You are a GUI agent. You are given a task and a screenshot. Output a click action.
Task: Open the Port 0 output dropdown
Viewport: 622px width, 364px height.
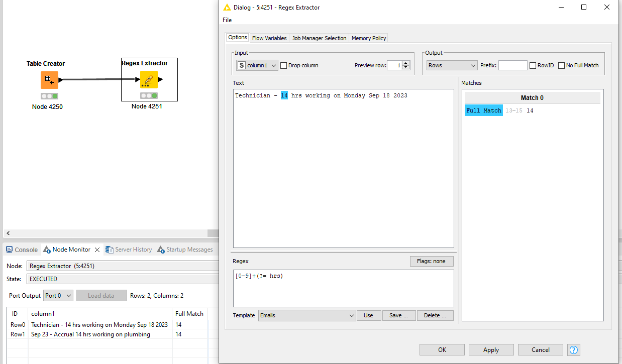(58, 296)
